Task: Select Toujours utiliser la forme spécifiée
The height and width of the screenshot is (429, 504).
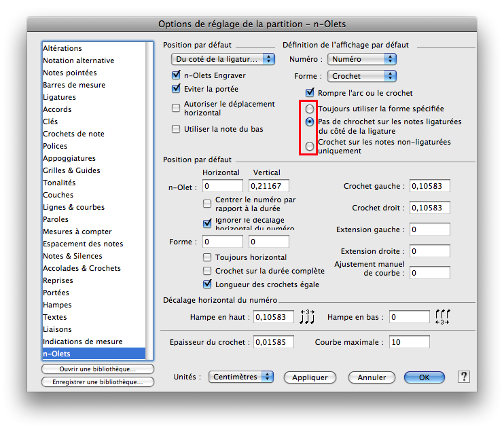Action: (310, 109)
